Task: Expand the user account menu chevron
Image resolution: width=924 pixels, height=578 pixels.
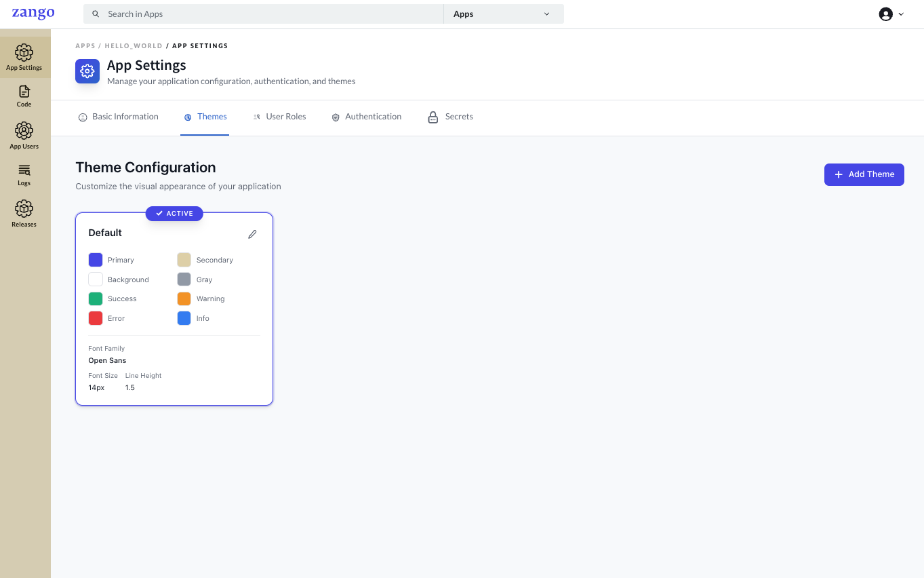Action: point(901,14)
